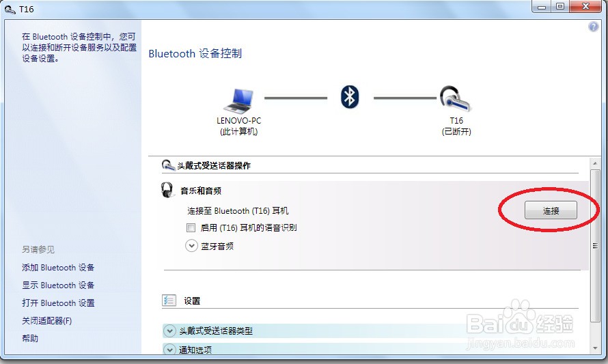Click the T16 headset device icon
608x364 pixels.
454,98
